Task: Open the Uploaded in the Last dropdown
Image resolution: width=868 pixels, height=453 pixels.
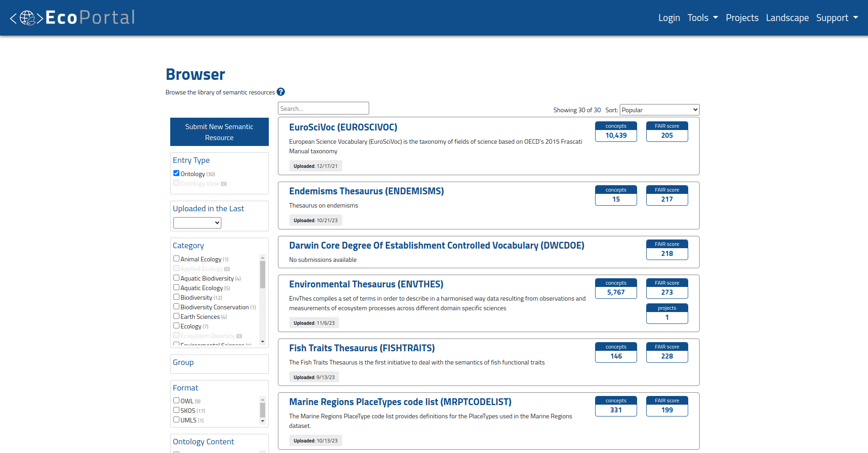Action: 197,223
